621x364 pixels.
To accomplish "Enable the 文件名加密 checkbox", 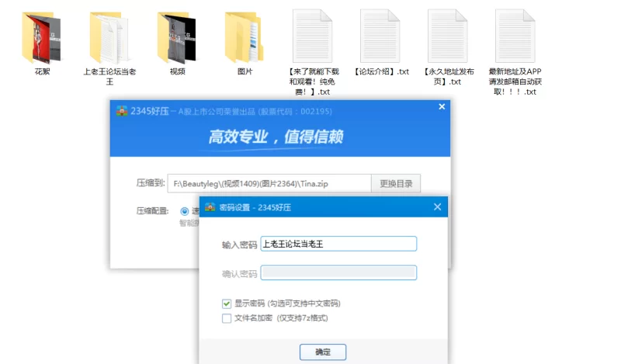I will point(227,318).
